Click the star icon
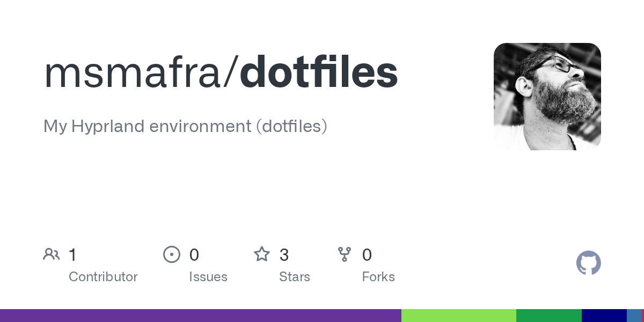 coord(262,254)
